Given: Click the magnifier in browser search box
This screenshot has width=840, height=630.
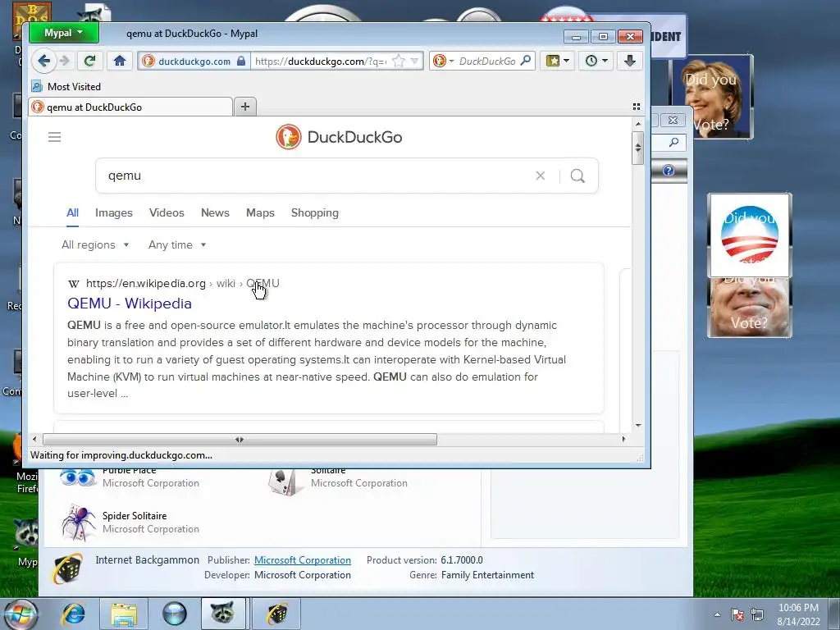Looking at the screenshot, I should [526, 61].
